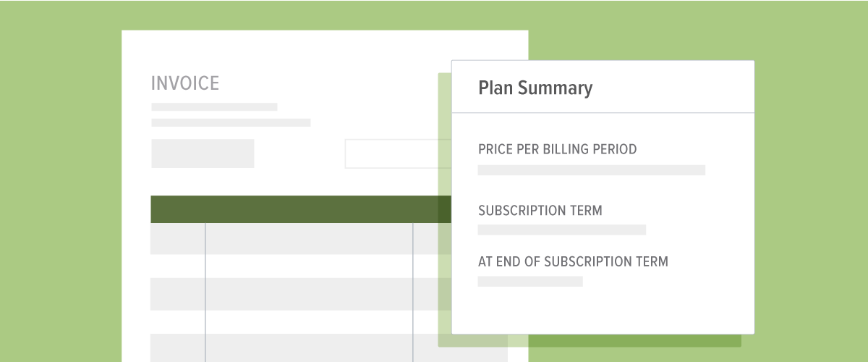Click the Plan Summary card title
Screen dimensions: 868x362
pyautogui.click(x=535, y=88)
